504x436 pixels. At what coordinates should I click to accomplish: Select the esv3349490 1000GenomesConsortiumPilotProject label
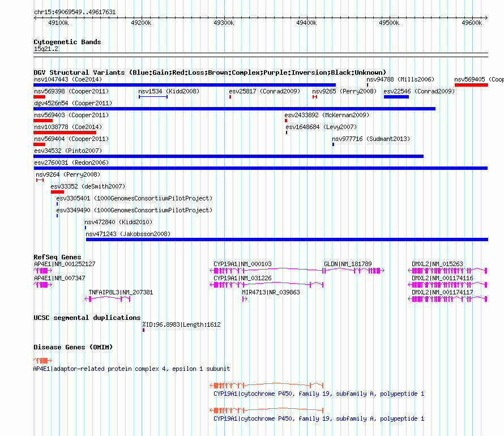(x=134, y=210)
